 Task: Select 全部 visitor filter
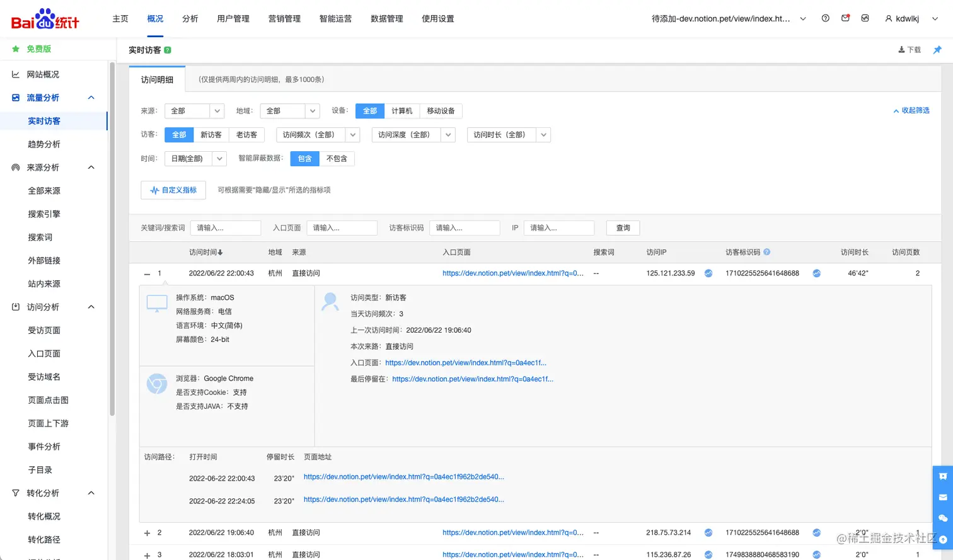pos(179,135)
